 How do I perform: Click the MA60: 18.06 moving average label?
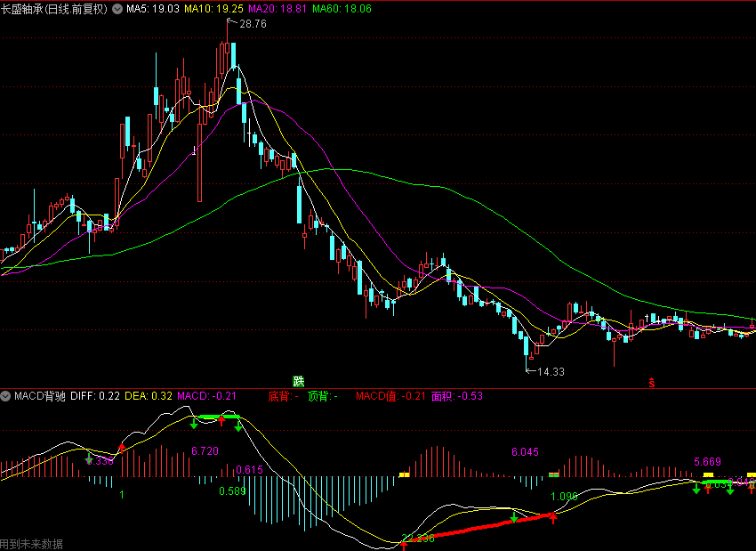tap(342, 9)
